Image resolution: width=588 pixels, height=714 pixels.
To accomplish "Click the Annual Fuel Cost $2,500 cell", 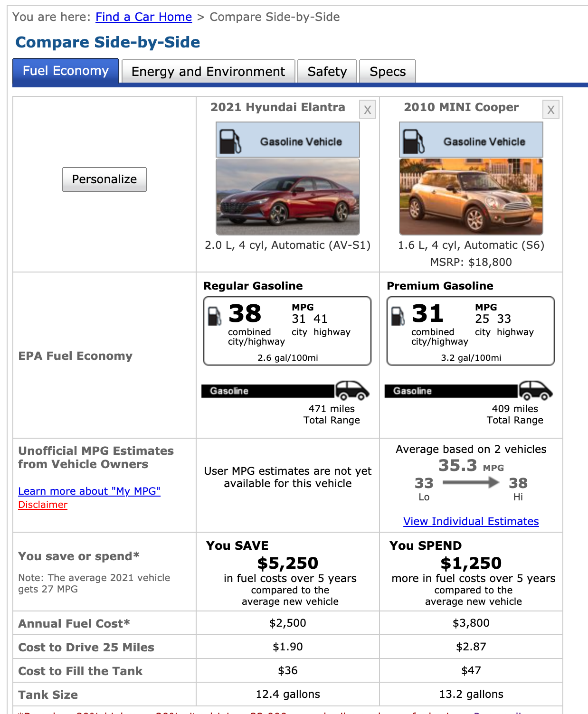I will click(x=288, y=623).
